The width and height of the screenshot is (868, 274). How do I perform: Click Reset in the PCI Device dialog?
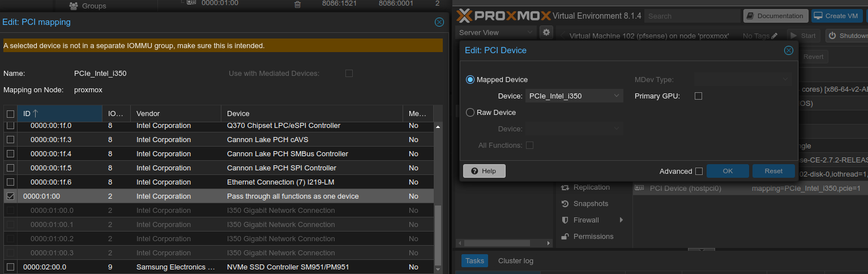pos(773,171)
